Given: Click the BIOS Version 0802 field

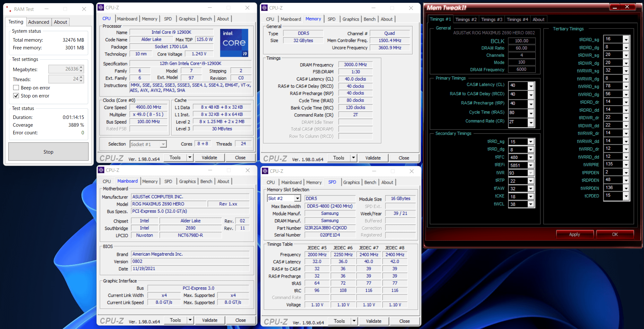Looking at the screenshot, I should (x=190, y=261).
